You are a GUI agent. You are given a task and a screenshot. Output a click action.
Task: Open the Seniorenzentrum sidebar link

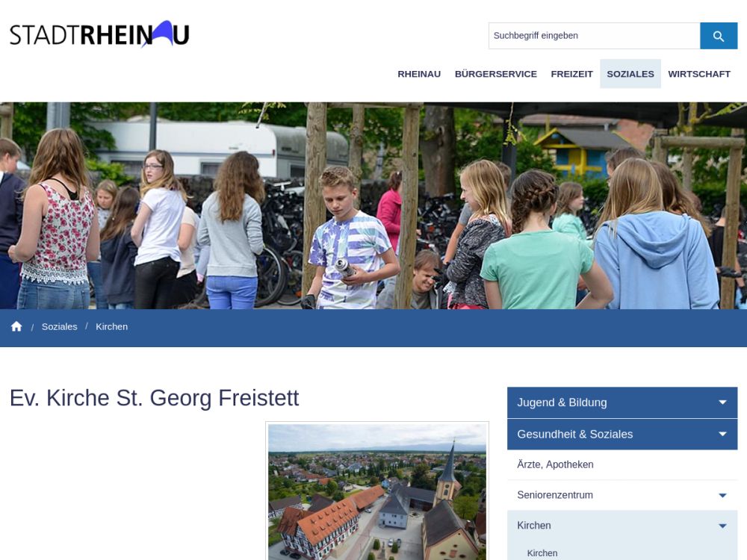pos(555,495)
